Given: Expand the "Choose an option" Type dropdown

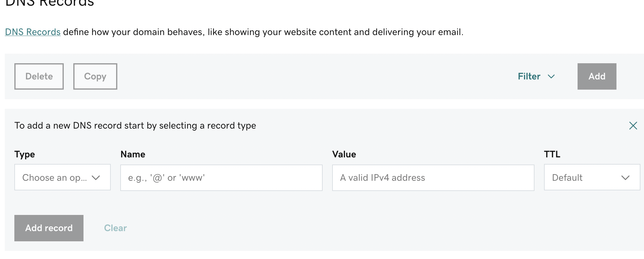Looking at the screenshot, I should point(63,177).
